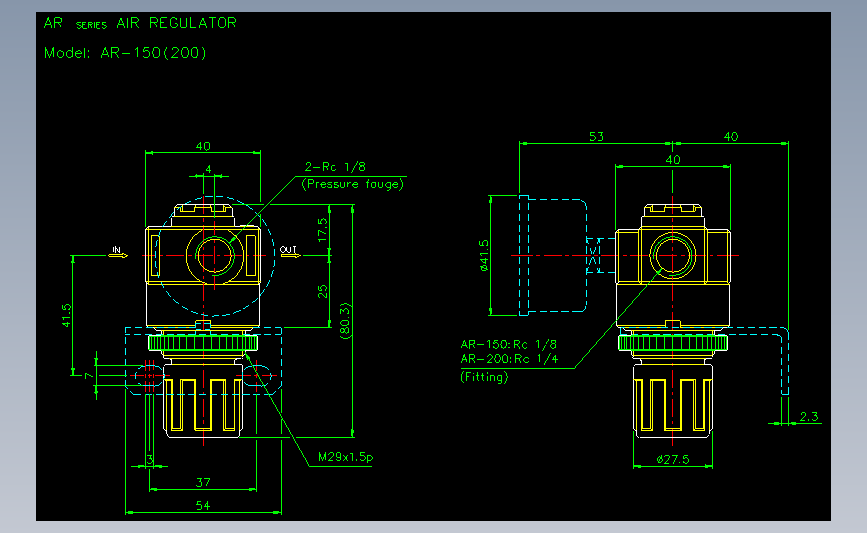
Task: Select the "(Fitting)" label
Action: point(484,377)
